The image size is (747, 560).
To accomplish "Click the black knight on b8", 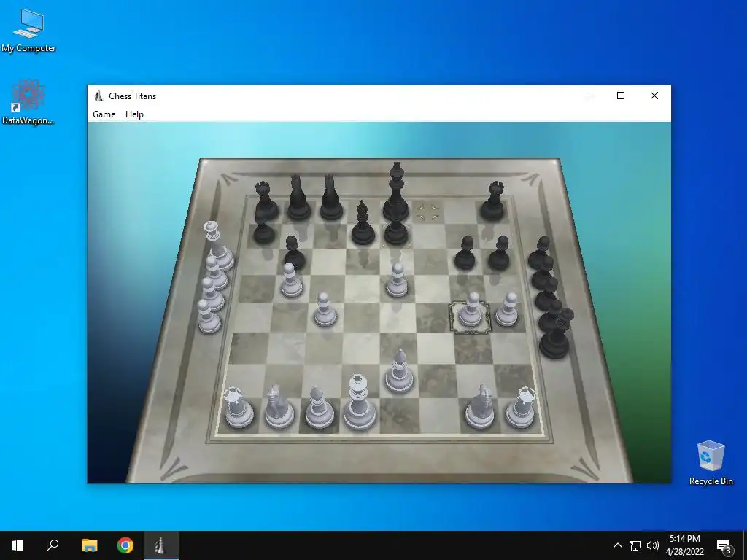I will click(x=298, y=198).
